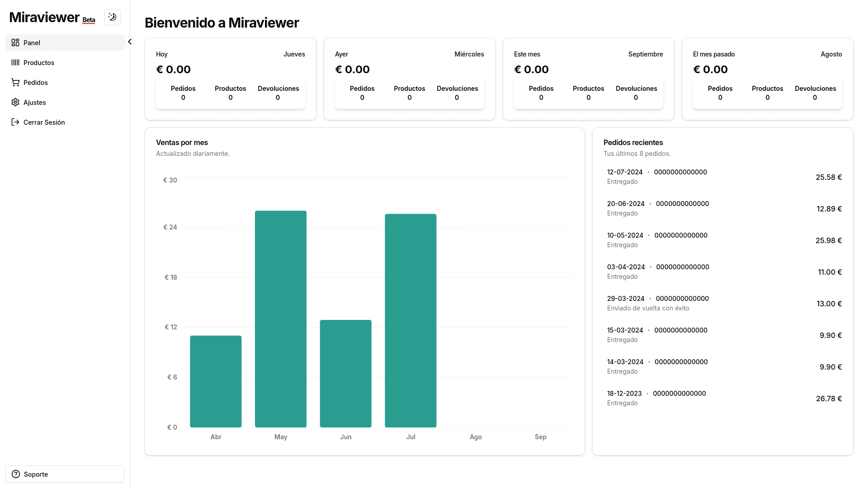Click the Ayer card total € 0.00
Image resolution: width=868 pixels, height=488 pixels.
(353, 70)
